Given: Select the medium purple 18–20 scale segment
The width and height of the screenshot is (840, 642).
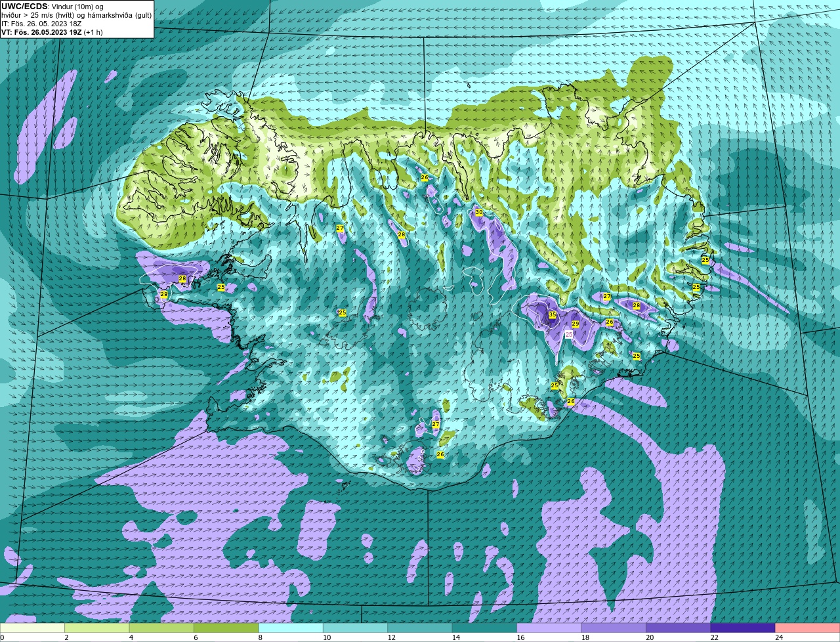Looking at the screenshot, I should click(x=614, y=628).
